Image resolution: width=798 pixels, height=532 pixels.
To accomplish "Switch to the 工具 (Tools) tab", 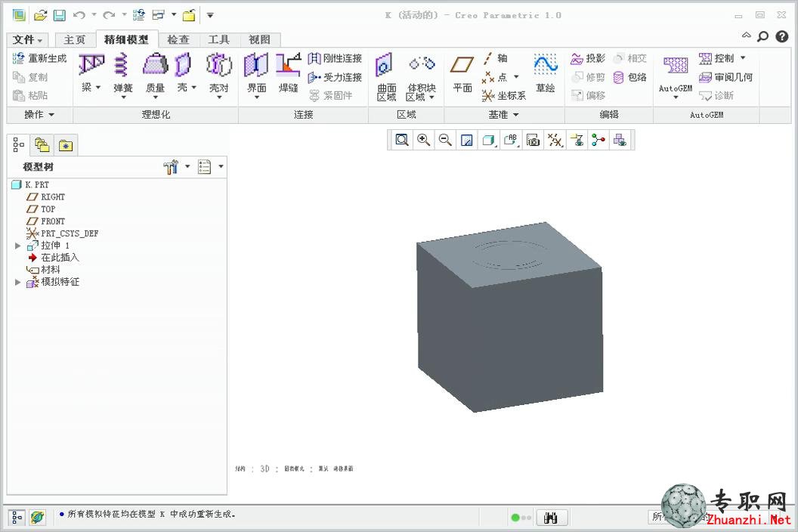I will pos(219,40).
